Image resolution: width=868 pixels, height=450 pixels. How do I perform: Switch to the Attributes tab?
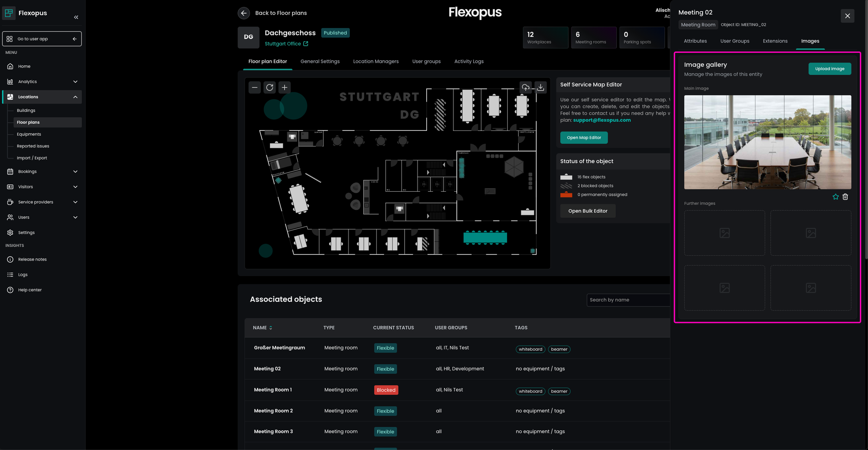pos(695,41)
